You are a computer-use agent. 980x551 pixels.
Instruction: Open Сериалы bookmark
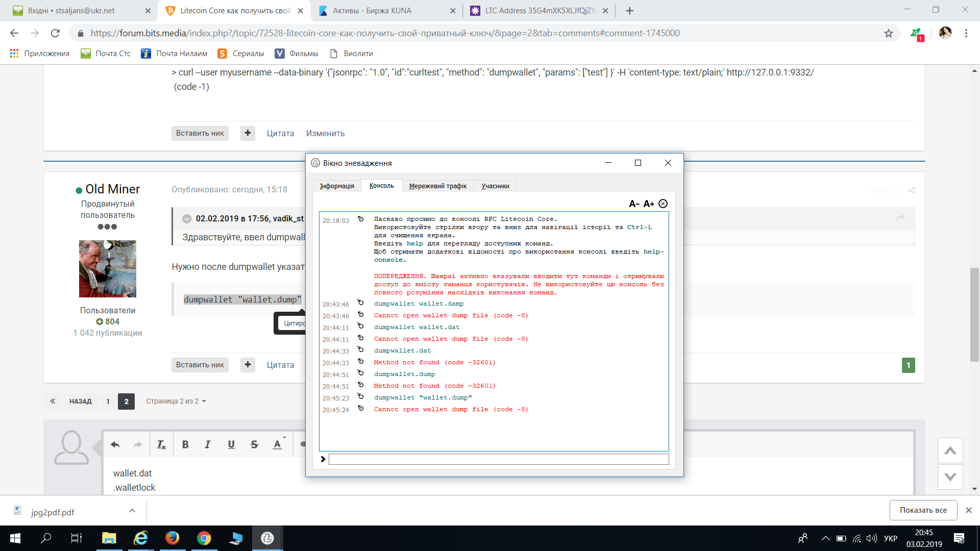tap(240, 54)
